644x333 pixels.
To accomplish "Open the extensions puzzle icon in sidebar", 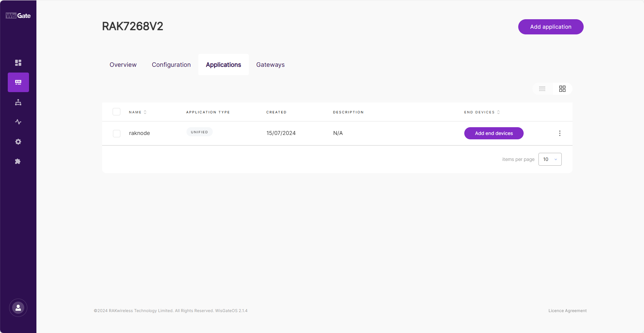I will (x=18, y=161).
